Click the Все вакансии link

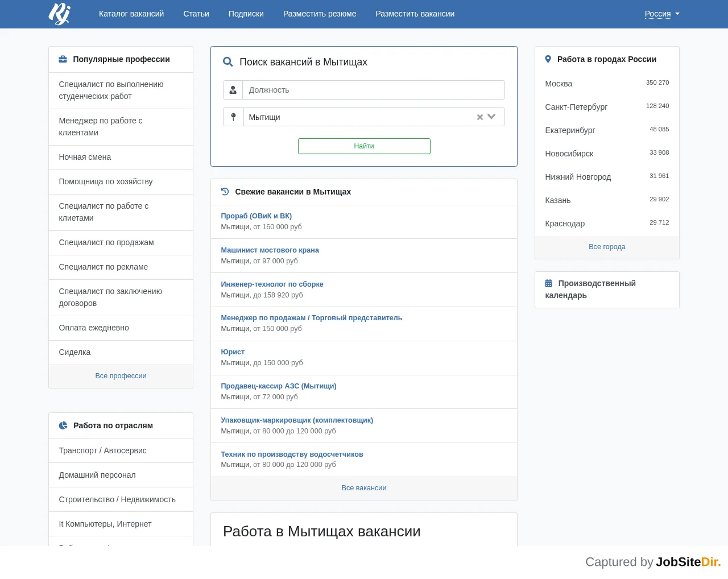click(x=364, y=488)
